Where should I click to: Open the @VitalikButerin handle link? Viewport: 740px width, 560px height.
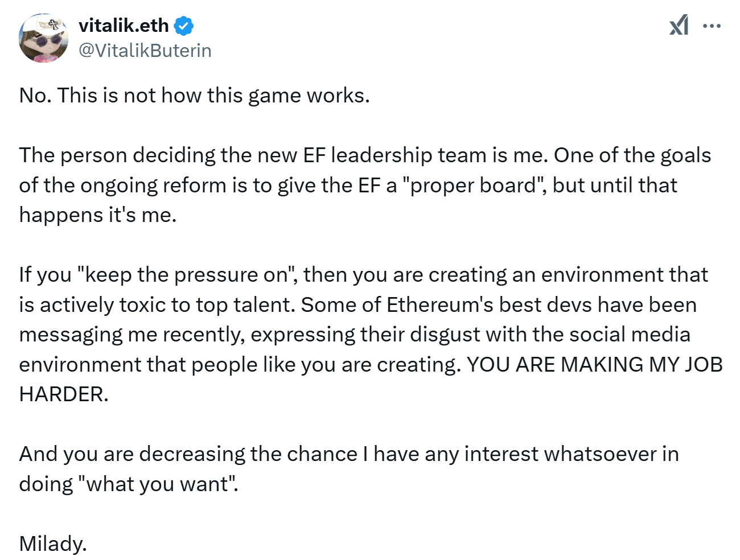[145, 51]
